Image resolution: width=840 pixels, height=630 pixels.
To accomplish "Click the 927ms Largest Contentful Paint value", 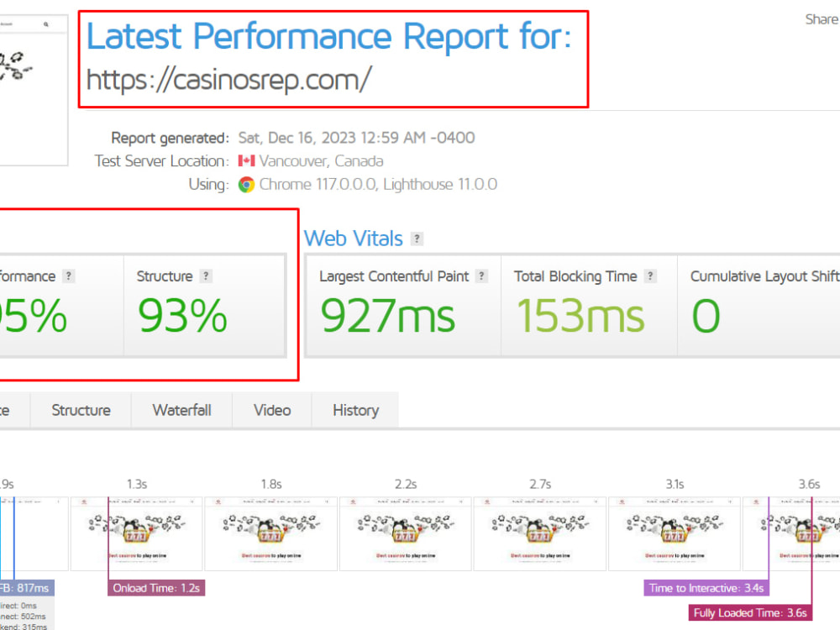I will pyautogui.click(x=387, y=316).
